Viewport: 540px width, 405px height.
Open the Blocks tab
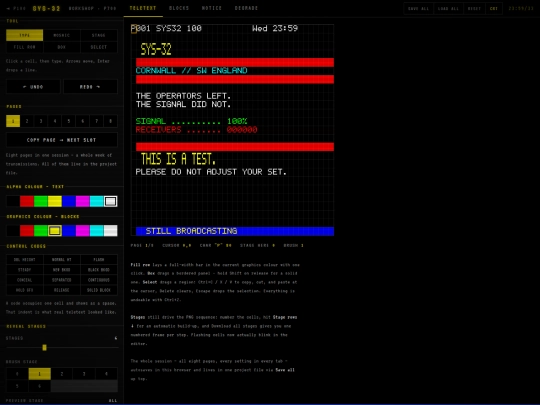[179, 8]
